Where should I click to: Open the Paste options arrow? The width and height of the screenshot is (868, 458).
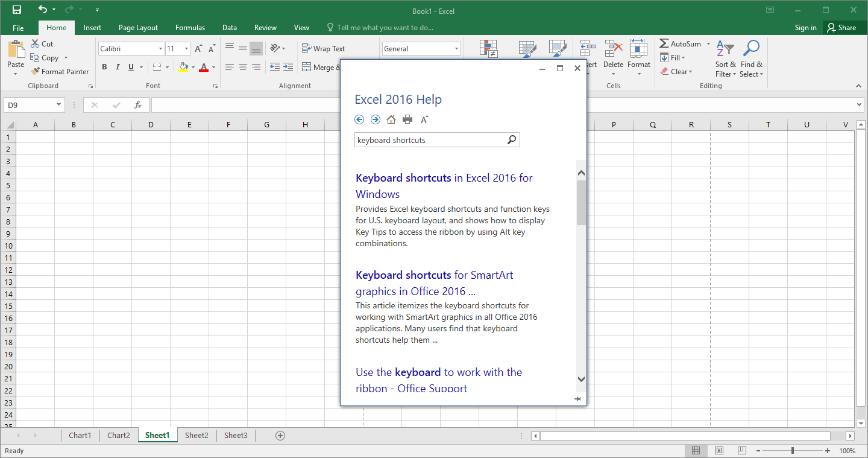tap(16, 74)
